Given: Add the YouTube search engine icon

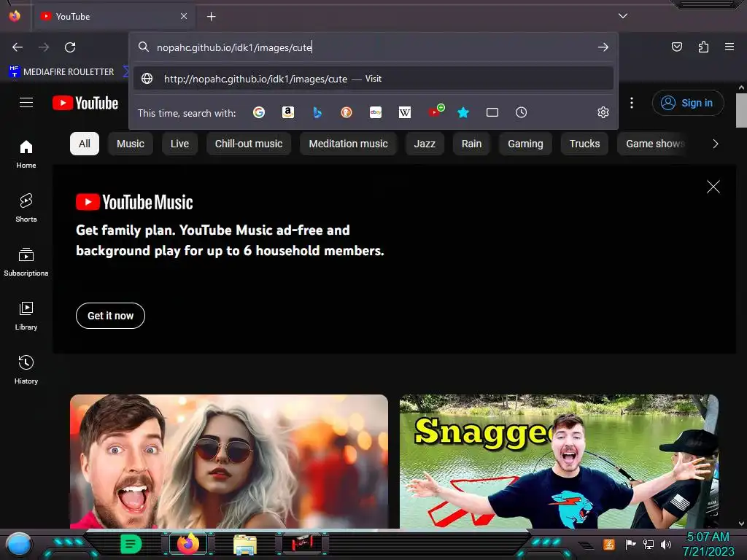Looking at the screenshot, I should pos(436,111).
